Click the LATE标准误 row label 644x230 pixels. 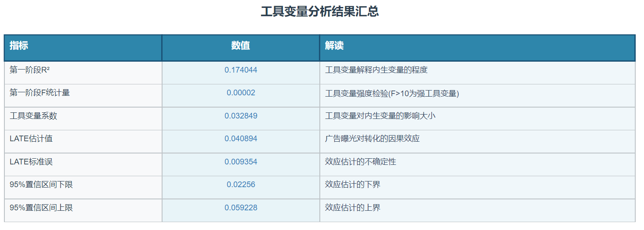[x=31, y=162]
